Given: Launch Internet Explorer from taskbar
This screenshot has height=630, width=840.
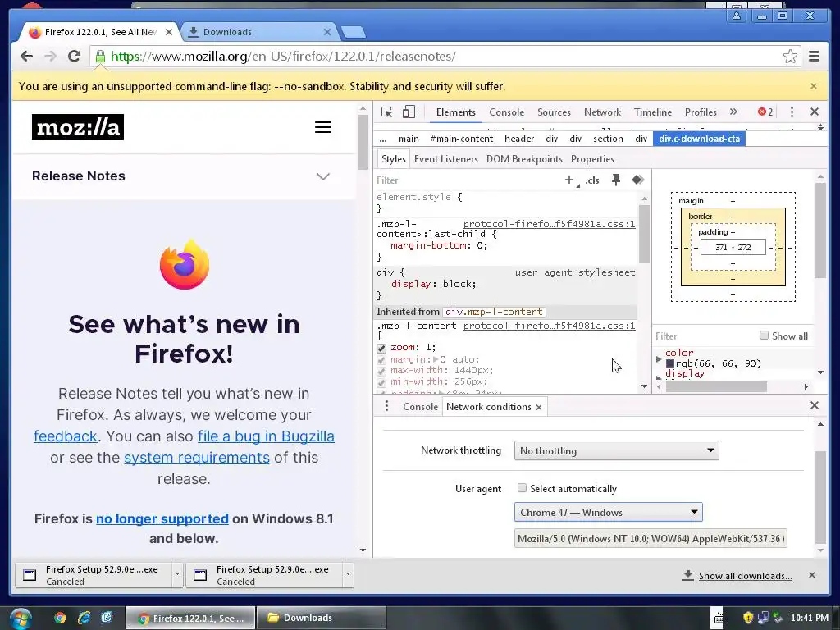Looking at the screenshot, I should pos(84,618).
